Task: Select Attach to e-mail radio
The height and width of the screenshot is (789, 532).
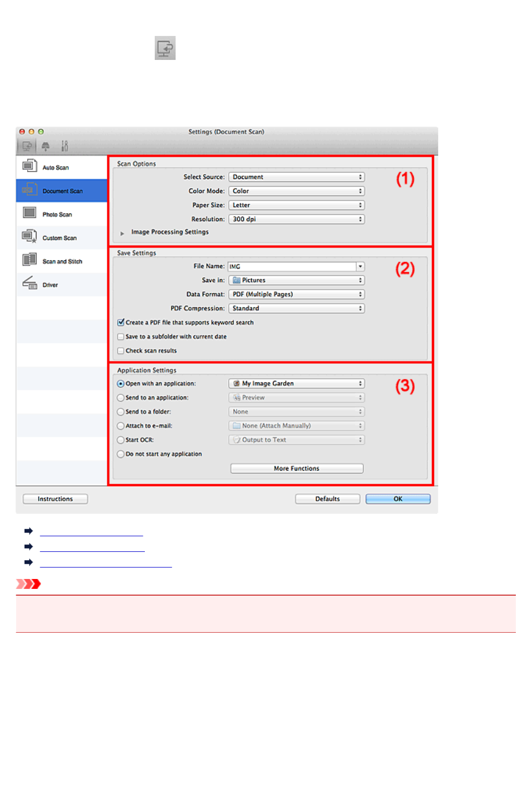Action: coord(121,426)
